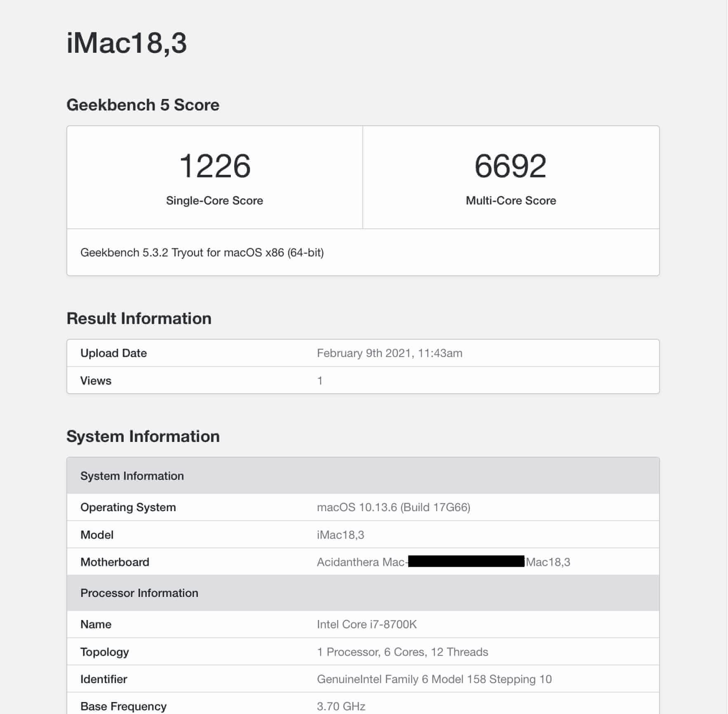Screen dimensions: 728x714
Task: Click the gray System Information table header
Action: point(132,476)
